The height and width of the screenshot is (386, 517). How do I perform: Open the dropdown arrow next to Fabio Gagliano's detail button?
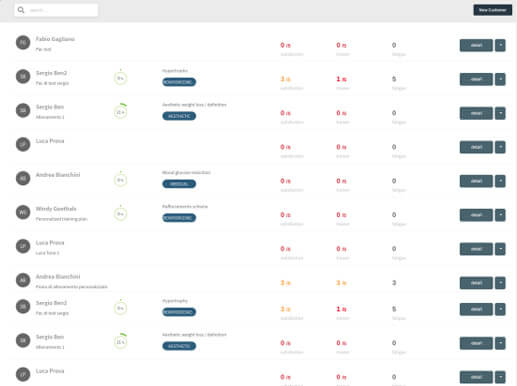pyautogui.click(x=500, y=45)
